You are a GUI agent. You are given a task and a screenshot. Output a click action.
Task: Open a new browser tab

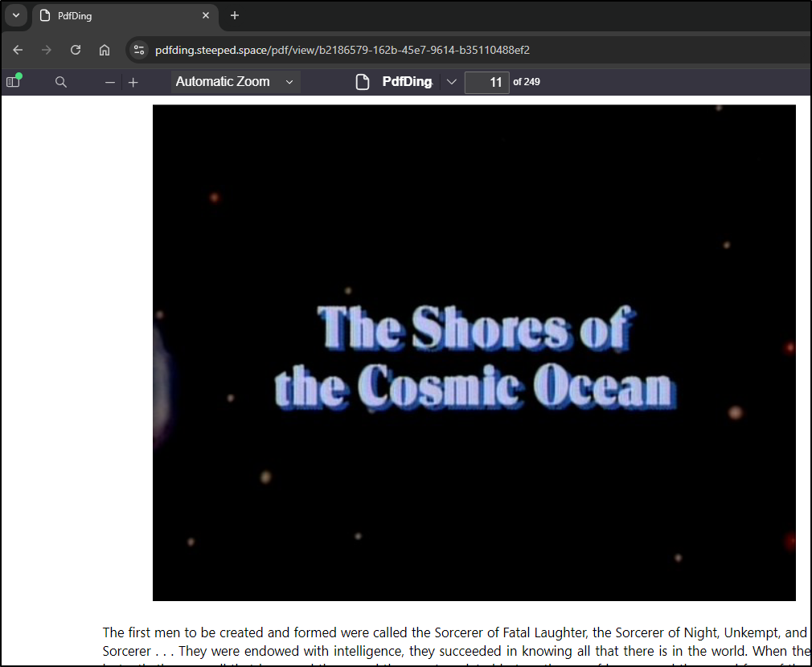coord(235,15)
